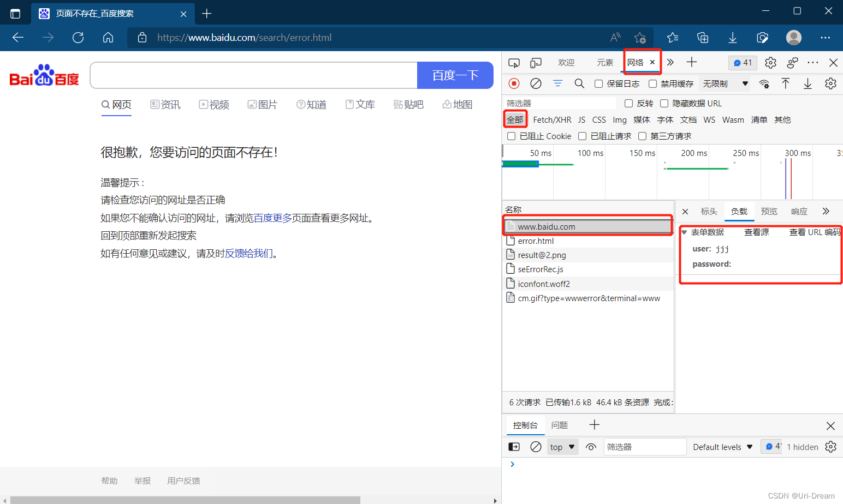Click the browser refresh button
The height and width of the screenshot is (504, 843).
click(x=78, y=38)
